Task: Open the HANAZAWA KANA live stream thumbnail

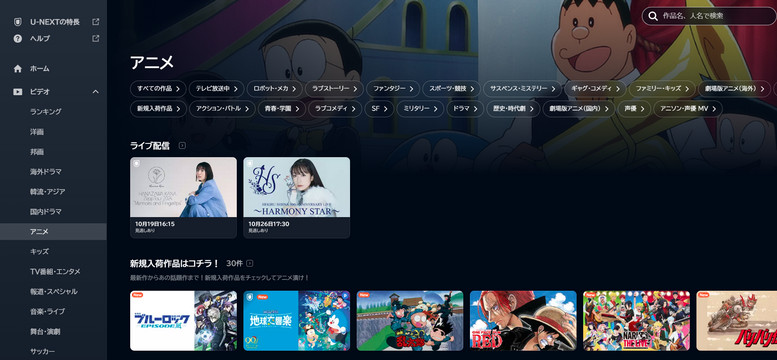Action: [183, 187]
